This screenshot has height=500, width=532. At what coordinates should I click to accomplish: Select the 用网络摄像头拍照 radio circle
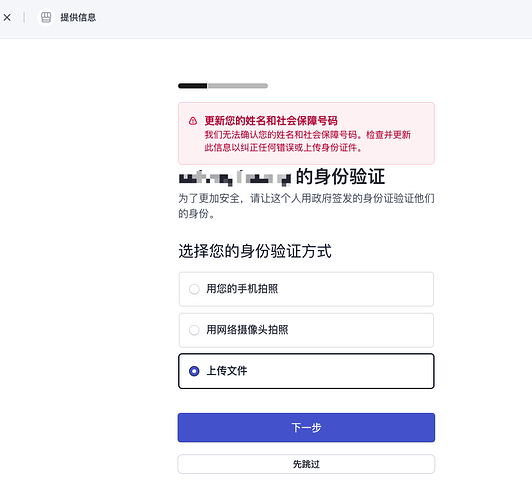[x=194, y=330]
